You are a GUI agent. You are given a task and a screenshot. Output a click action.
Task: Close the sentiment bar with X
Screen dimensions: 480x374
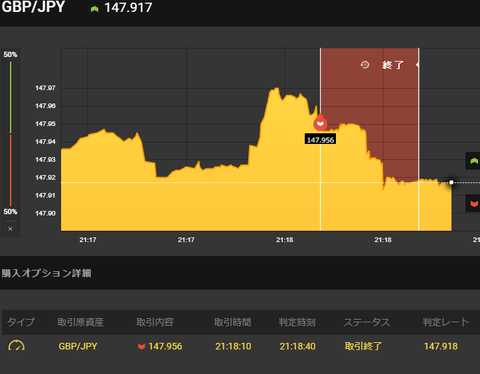pyautogui.click(x=10, y=229)
